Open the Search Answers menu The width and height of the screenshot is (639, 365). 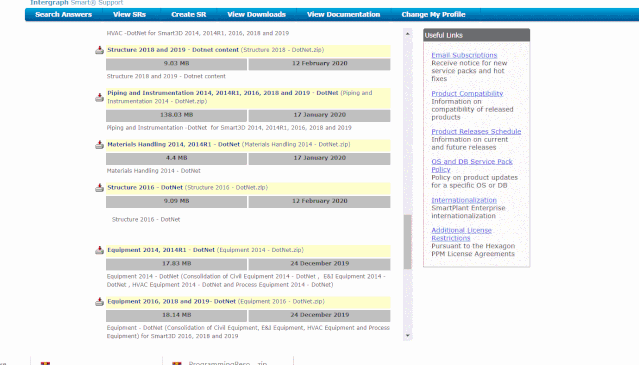pyautogui.click(x=64, y=15)
